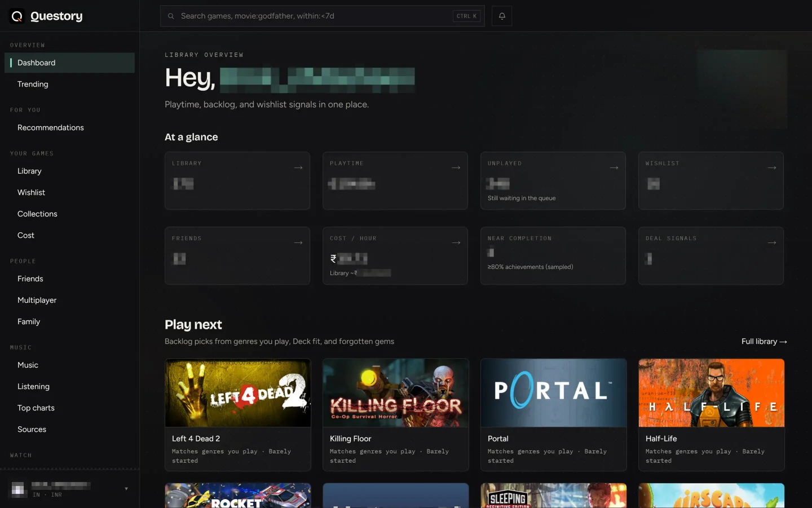Expand the account dropdown arrow
This screenshot has width=812, height=508.
[126, 489]
